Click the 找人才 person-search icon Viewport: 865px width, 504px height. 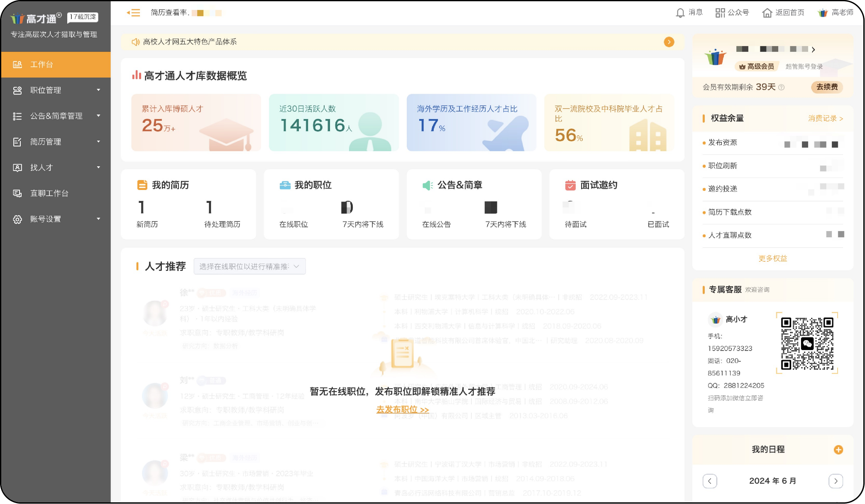click(x=17, y=168)
